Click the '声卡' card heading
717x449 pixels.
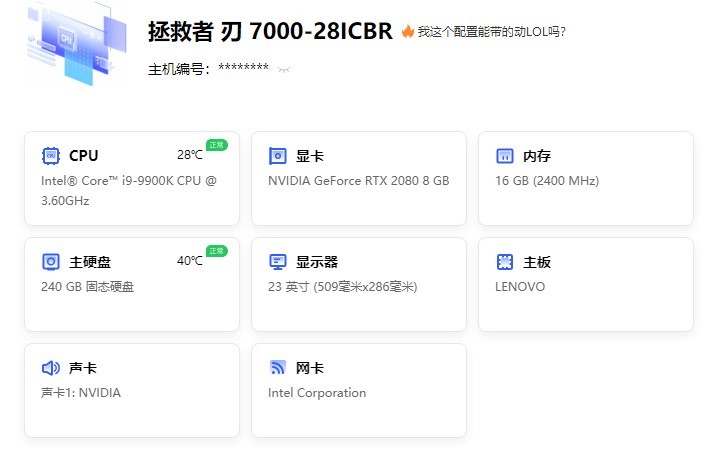tap(83, 368)
